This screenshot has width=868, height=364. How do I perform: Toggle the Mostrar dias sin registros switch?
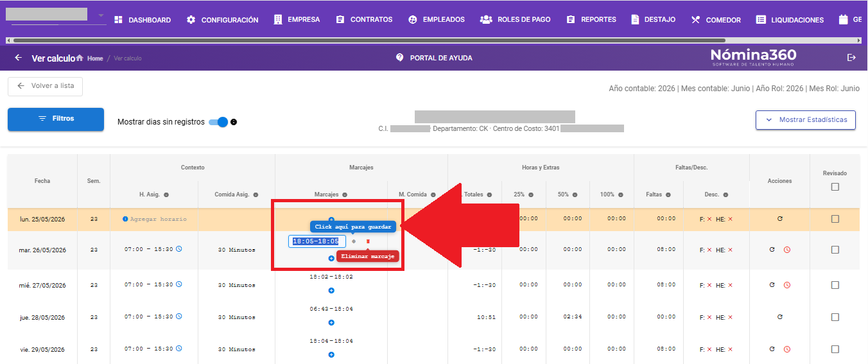point(219,122)
